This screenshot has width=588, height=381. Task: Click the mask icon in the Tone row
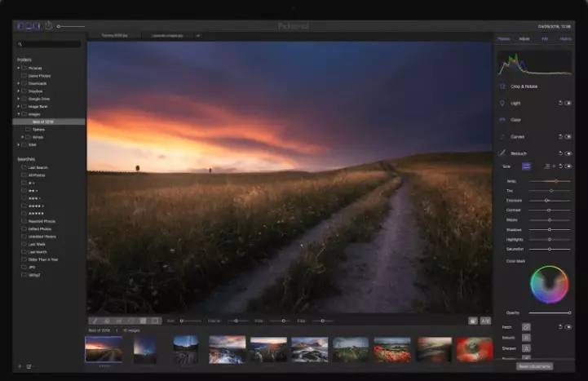pyautogui.click(x=547, y=166)
